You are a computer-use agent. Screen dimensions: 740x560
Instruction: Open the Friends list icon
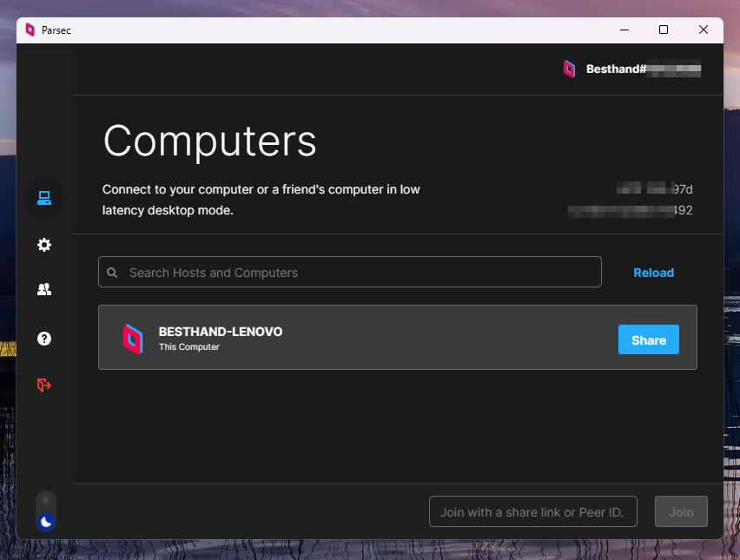click(44, 290)
